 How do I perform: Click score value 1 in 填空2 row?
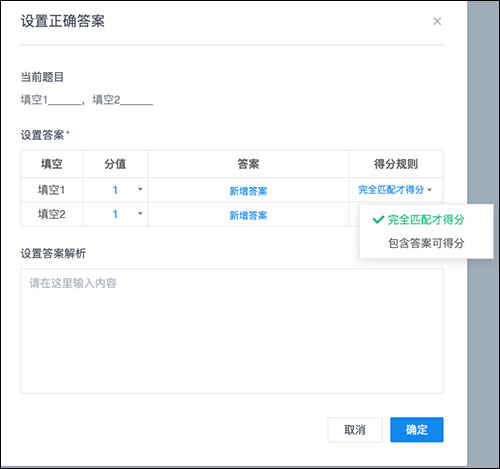(115, 214)
